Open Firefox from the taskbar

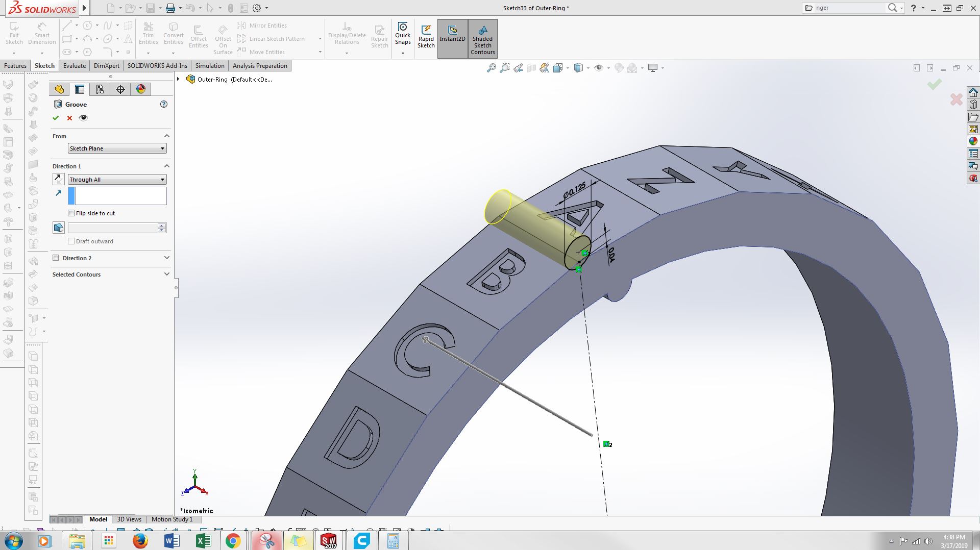pos(140,541)
